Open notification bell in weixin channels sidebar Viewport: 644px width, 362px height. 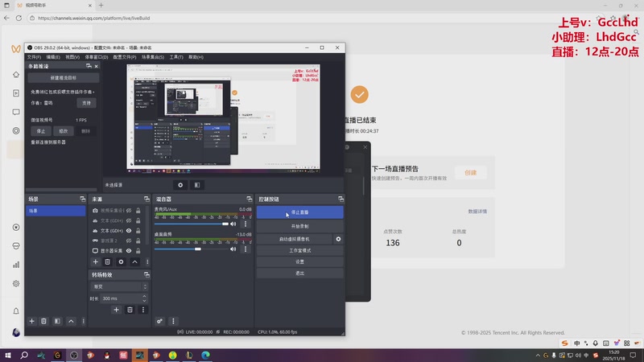(16, 311)
